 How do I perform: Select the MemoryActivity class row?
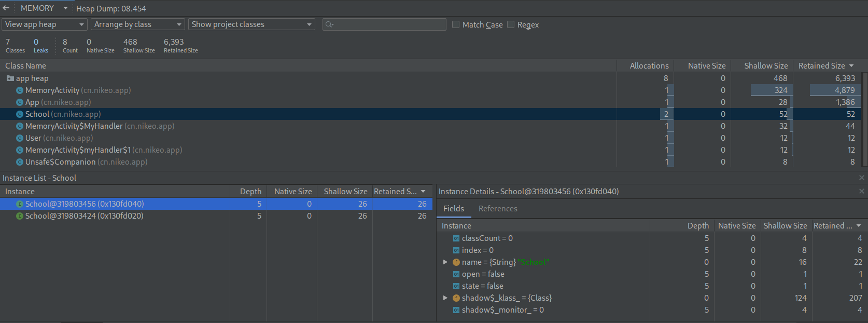430,90
